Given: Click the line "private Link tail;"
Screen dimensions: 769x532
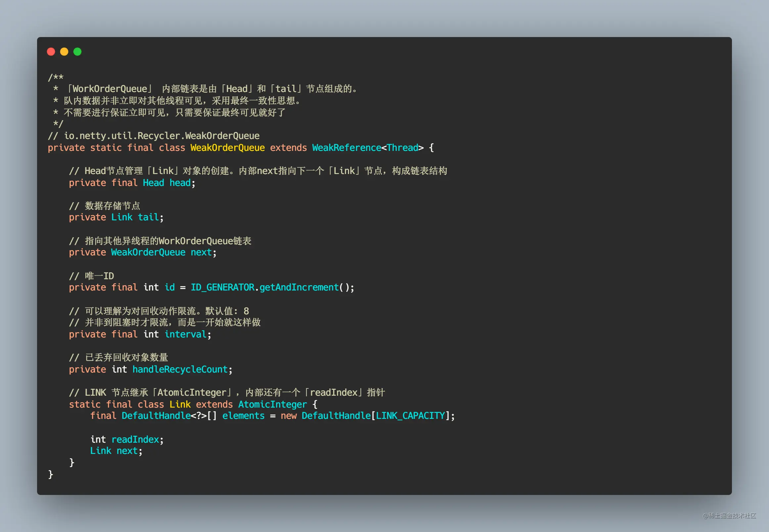Looking at the screenshot, I should point(116,217).
